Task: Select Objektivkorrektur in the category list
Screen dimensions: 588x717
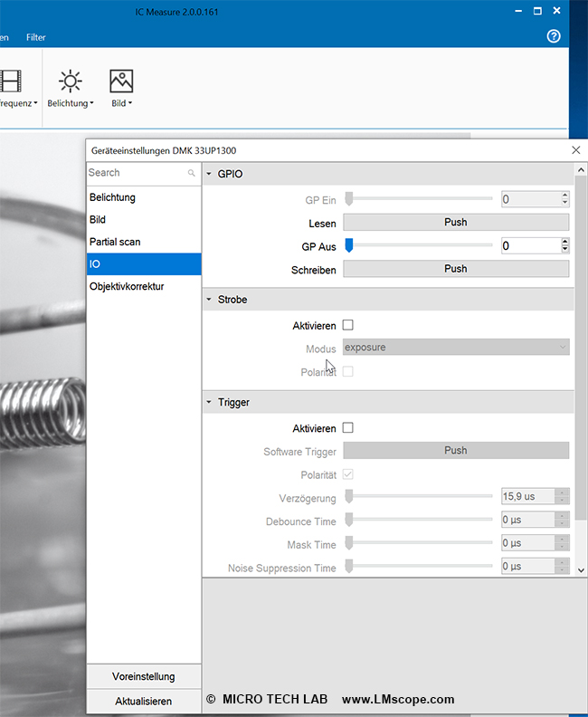Action: coord(127,286)
